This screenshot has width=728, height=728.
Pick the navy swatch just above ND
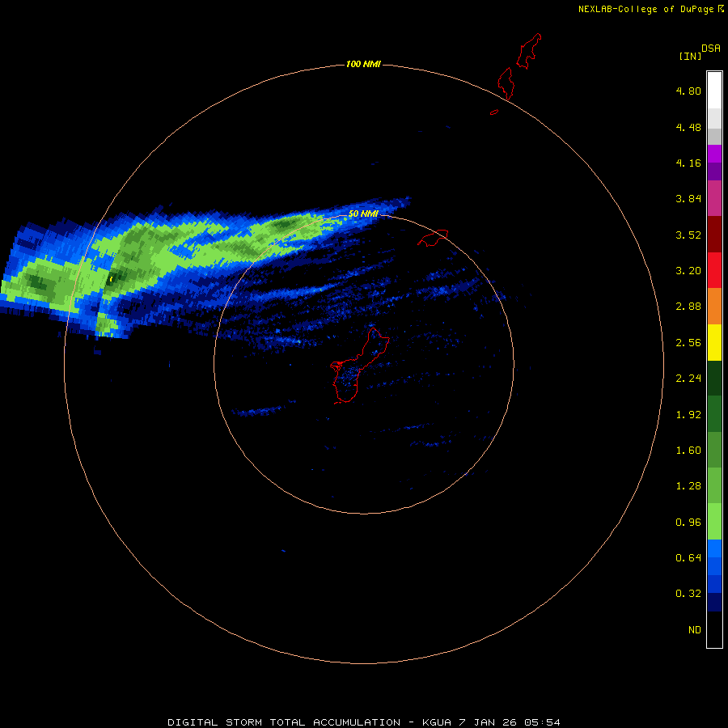tap(714, 602)
